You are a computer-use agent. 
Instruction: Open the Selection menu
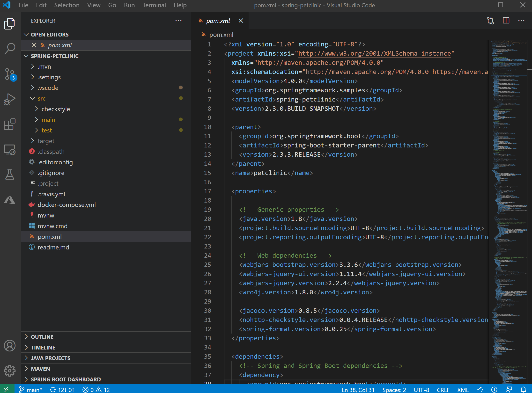coord(67,5)
